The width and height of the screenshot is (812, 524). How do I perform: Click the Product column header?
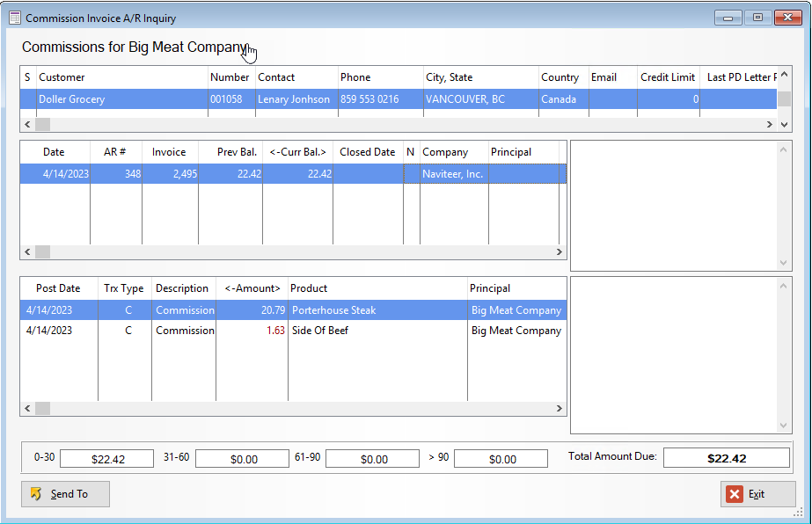[x=377, y=288]
